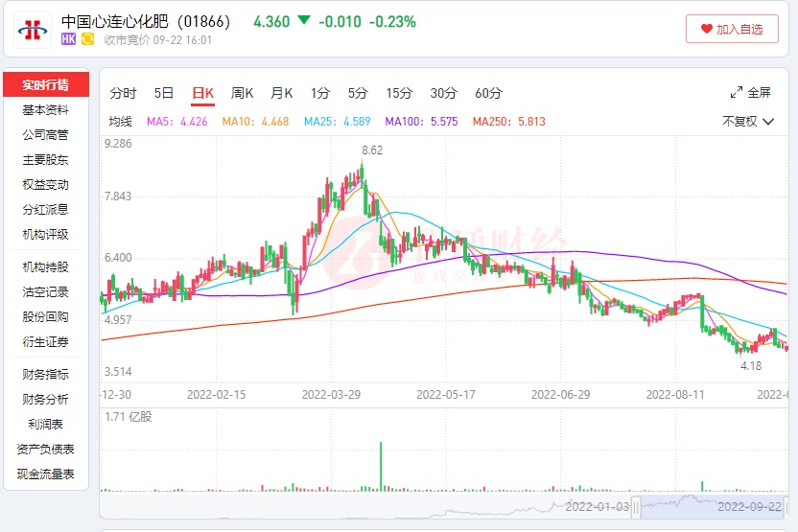Select the 周K chart tab
798x532 pixels.
click(242, 93)
